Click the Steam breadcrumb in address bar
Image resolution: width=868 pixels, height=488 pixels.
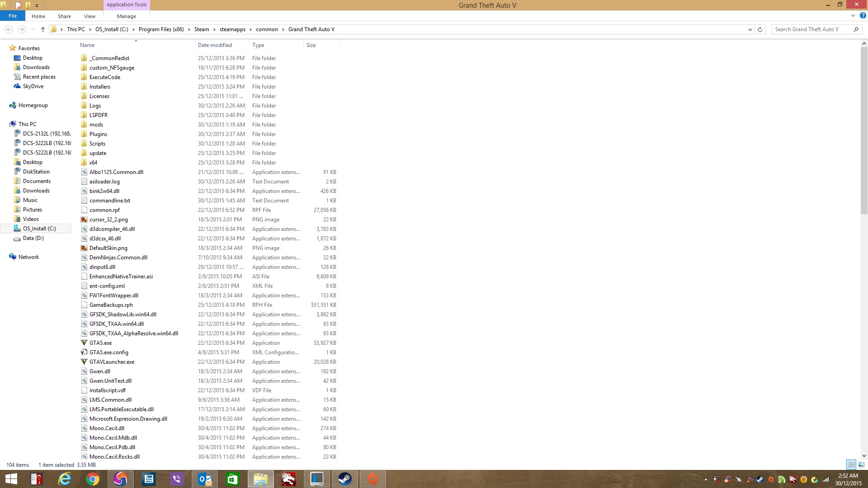(202, 29)
